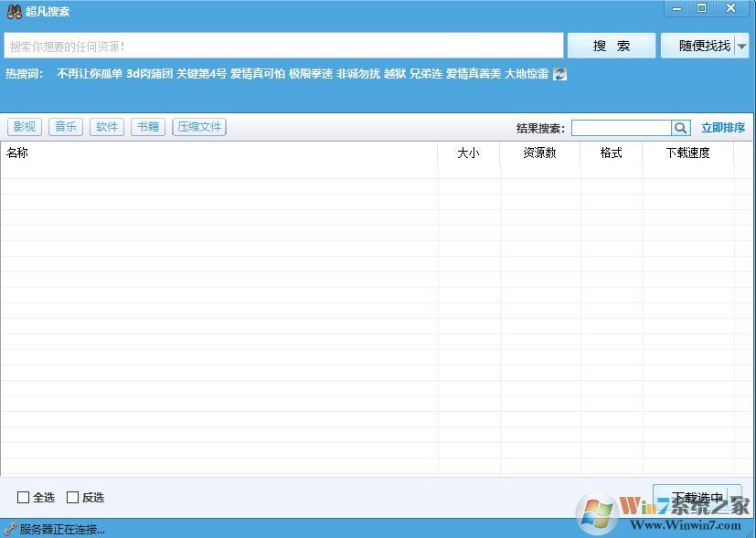Switch to the 影视 (movies) category tab
Image resolution: width=756 pixels, height=538 pixels.
point(24,126)
